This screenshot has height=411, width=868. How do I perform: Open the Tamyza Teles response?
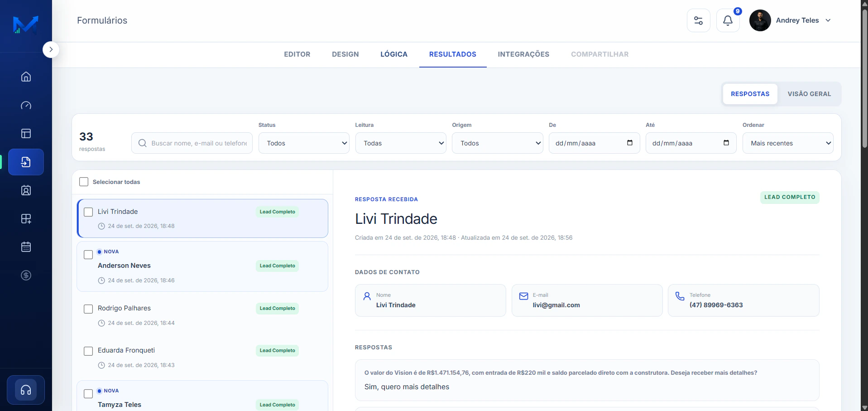tap(202, 396)
